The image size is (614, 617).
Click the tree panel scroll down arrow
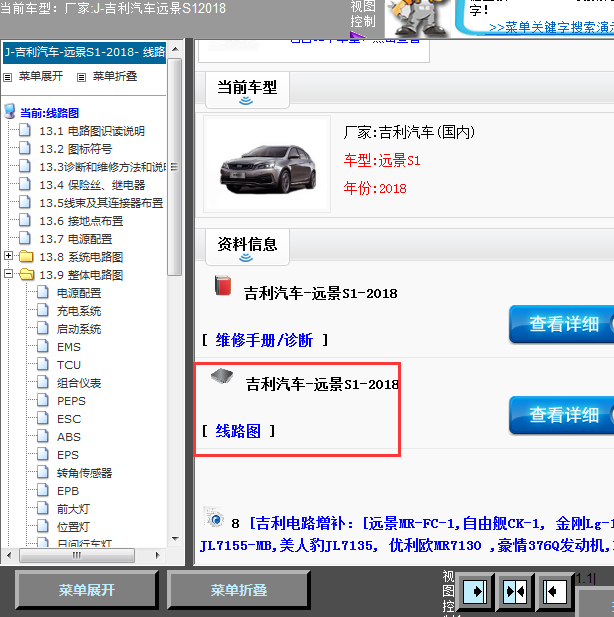[176, 539]
